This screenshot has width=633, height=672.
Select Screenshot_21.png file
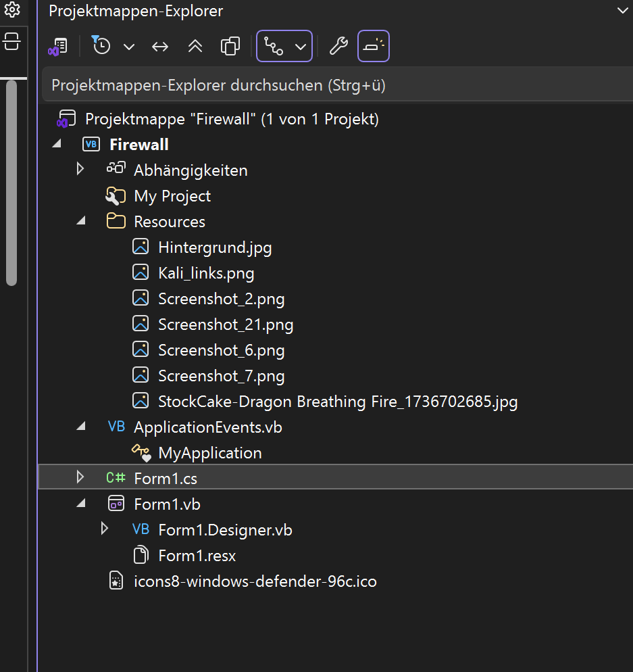pos(226,325)
